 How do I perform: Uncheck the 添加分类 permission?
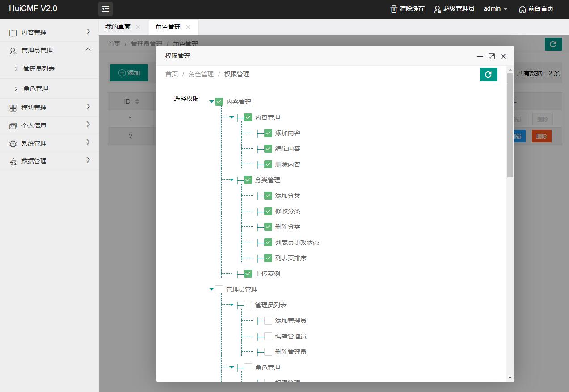[268, 196]
